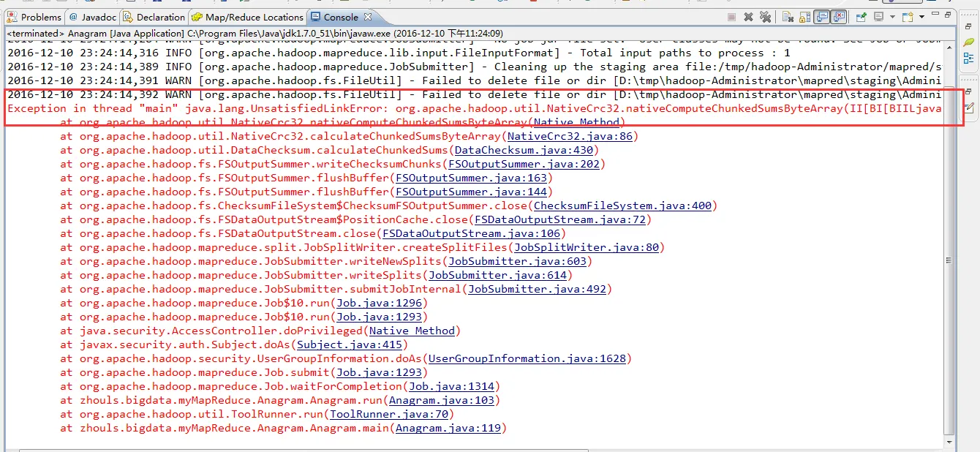Follow the Anagram.java:119 link

pos(448,428)
